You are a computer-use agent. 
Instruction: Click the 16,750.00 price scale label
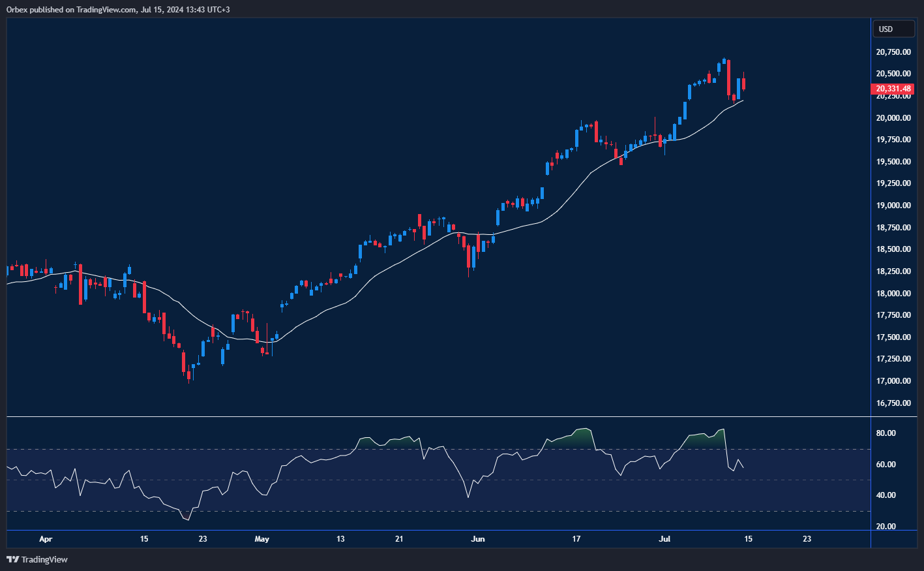coord(893,403)
